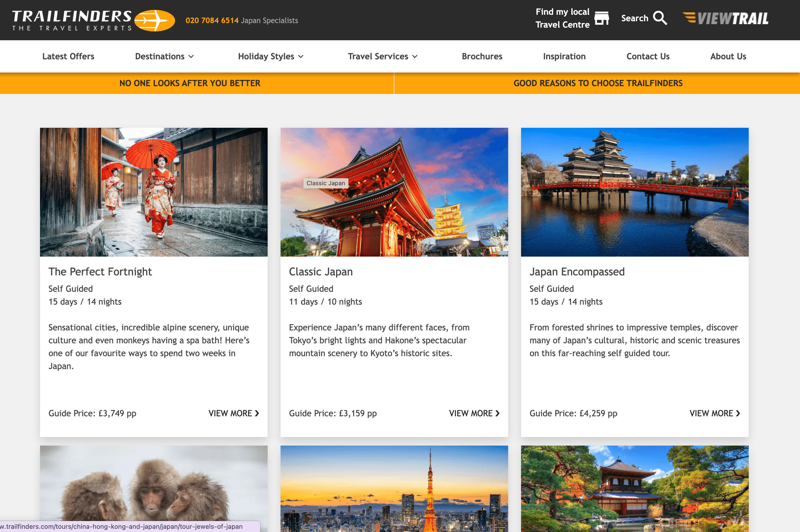This screenshot has width=800, height=532.
Task: Select Inspiration in the navigation bar
Action: (x=564, y=56)
